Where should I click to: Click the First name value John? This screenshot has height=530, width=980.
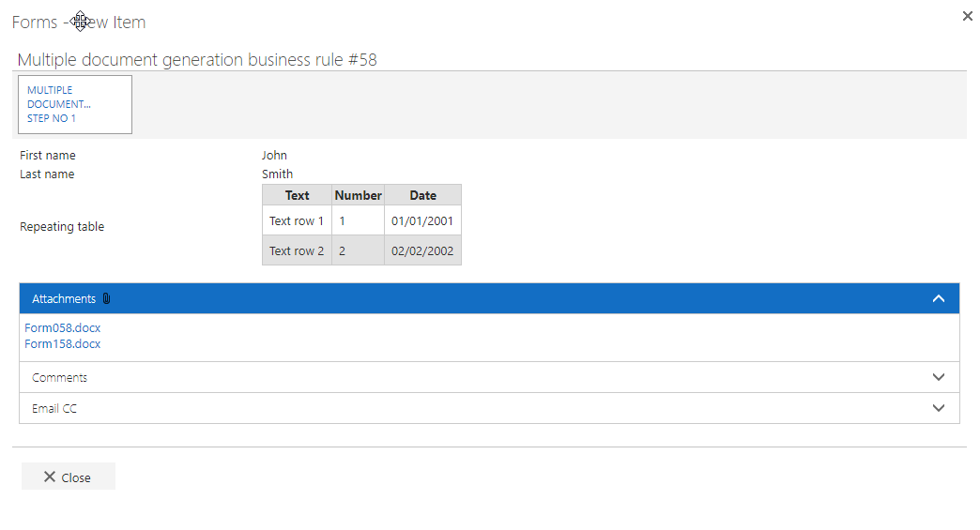click(x=274, y=156)
